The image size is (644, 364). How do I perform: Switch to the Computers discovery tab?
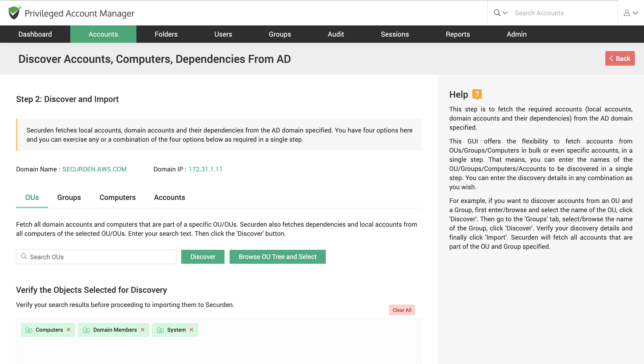118,197
